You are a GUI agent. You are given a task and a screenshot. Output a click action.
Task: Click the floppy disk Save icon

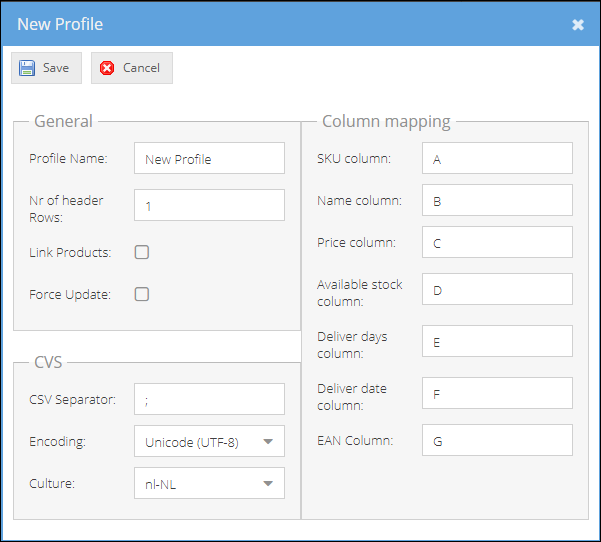[27, 68]
